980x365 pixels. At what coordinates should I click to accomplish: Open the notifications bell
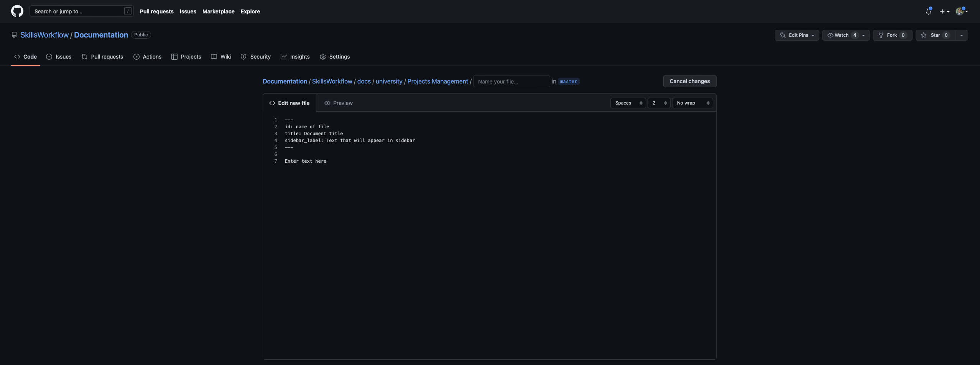point(928,11)
